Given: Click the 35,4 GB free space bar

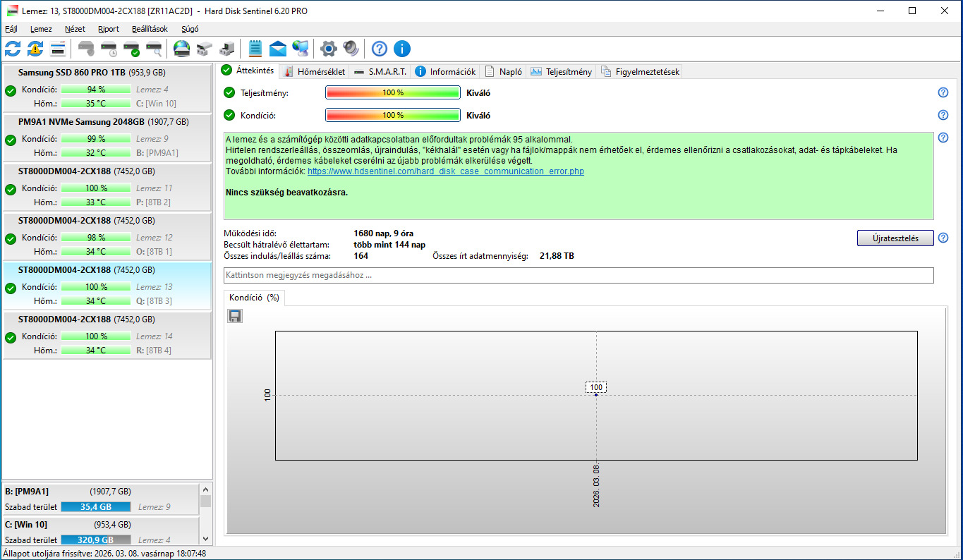Looking at the screenshot, I should pos(96,506).
